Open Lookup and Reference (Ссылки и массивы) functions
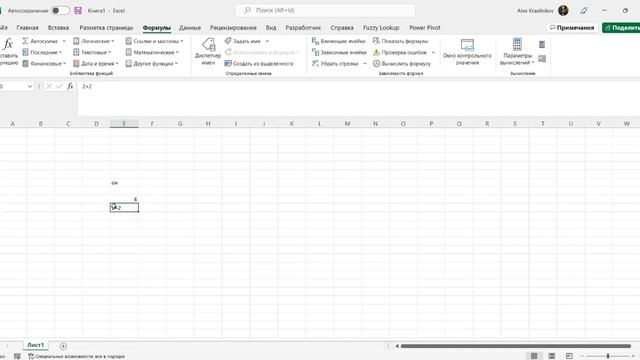The width and height of the screenshot is (640, 360). point(154,41)
